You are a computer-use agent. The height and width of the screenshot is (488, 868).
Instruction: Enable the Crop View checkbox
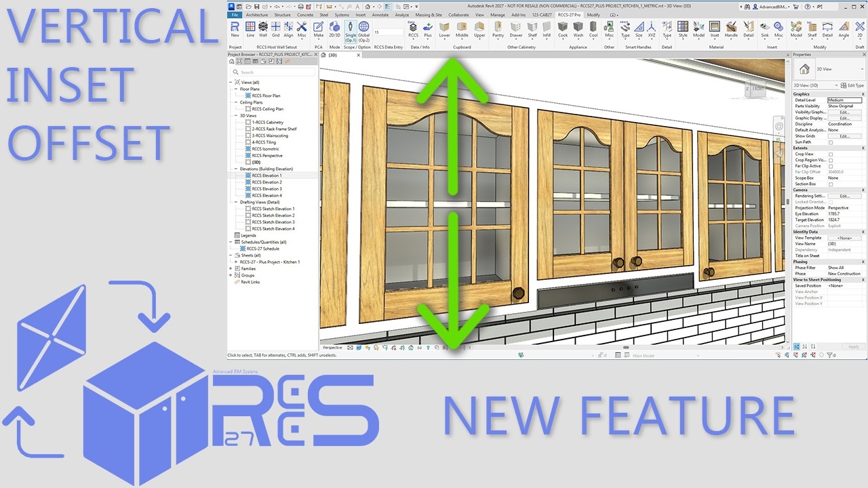coord(831,154)
